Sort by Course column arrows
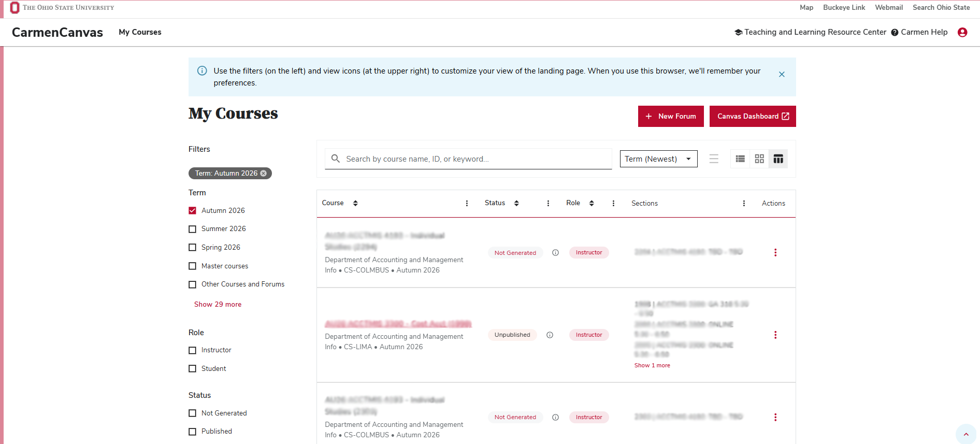The image size is (980, 444). [355, 203]
